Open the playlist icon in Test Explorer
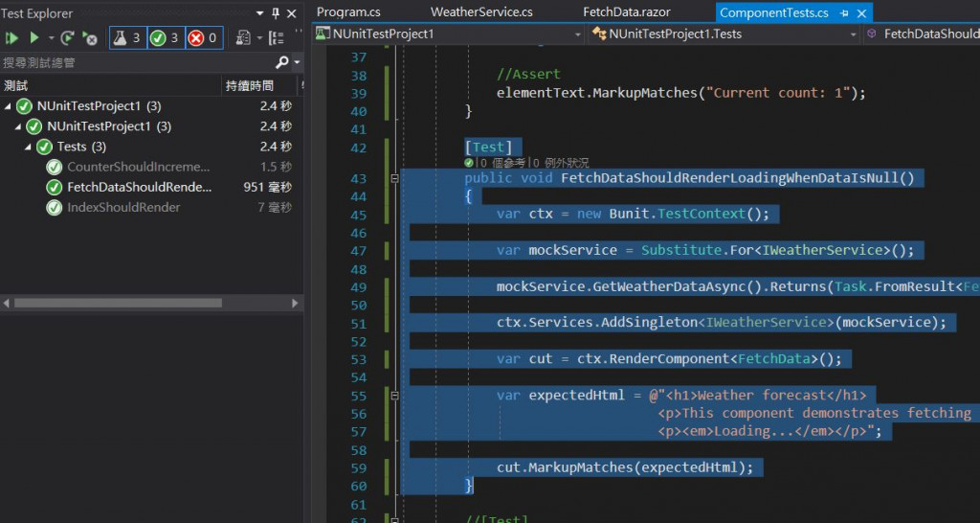980x523 pixels. point(243,38)
